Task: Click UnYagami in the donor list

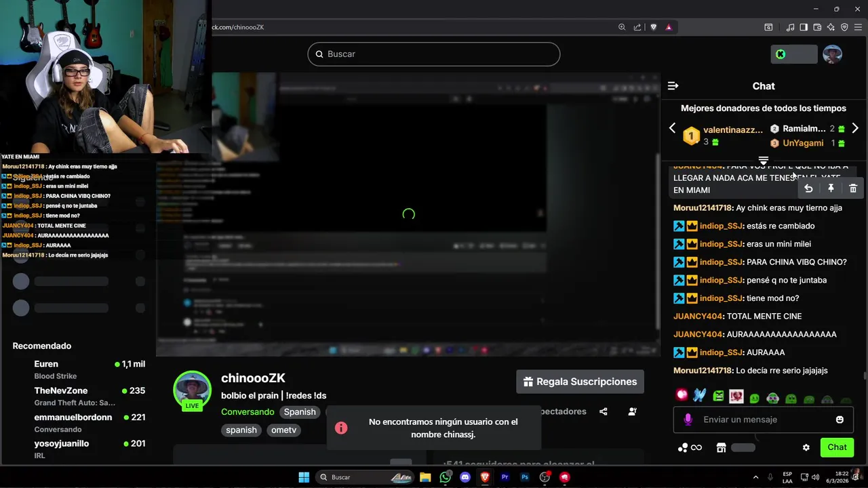Action: pos(803,143)
